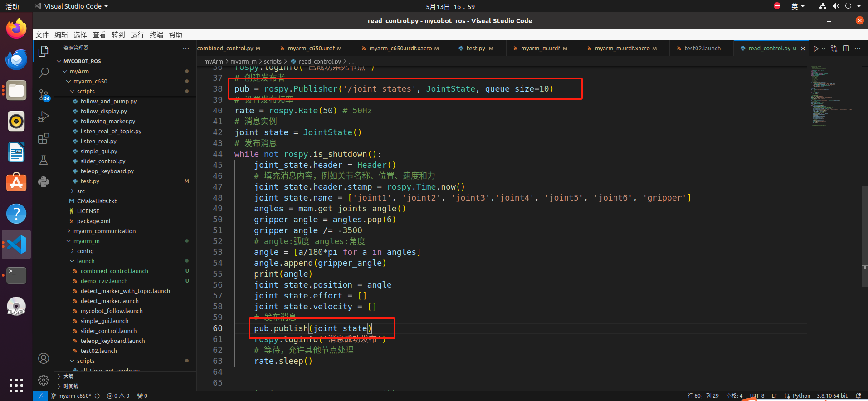The width and height of the screenshot is (868, 401).
Task: Open Explorer panel more actions ellipsis
Action: [x=186, y=48]
